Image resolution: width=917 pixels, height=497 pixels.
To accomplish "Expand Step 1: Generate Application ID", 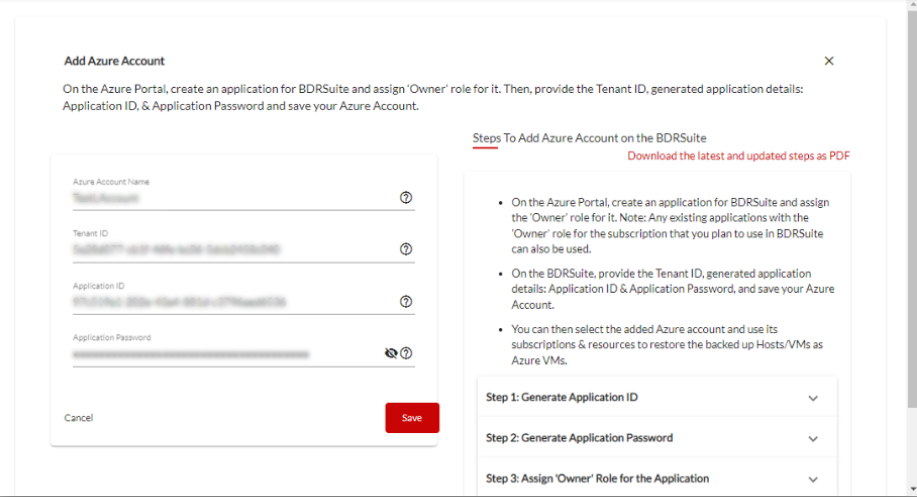I will 657,397.
